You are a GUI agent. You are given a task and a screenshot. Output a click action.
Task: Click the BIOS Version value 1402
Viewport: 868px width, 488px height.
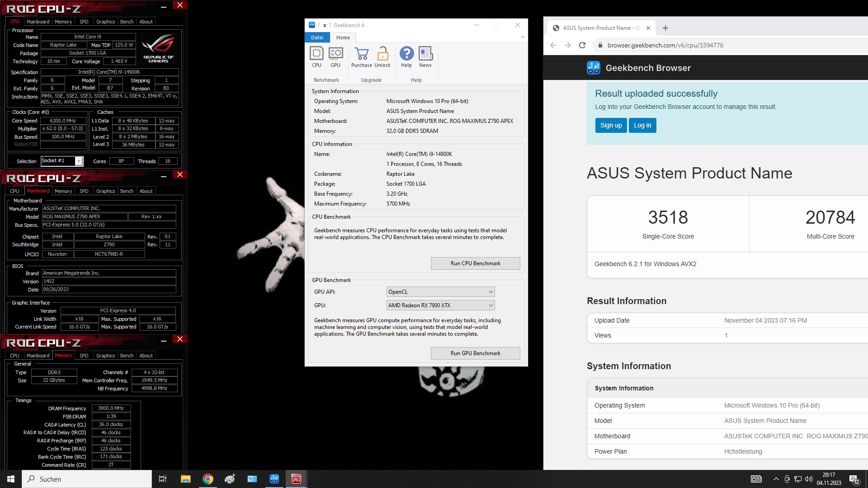click(x=109, y=281)
